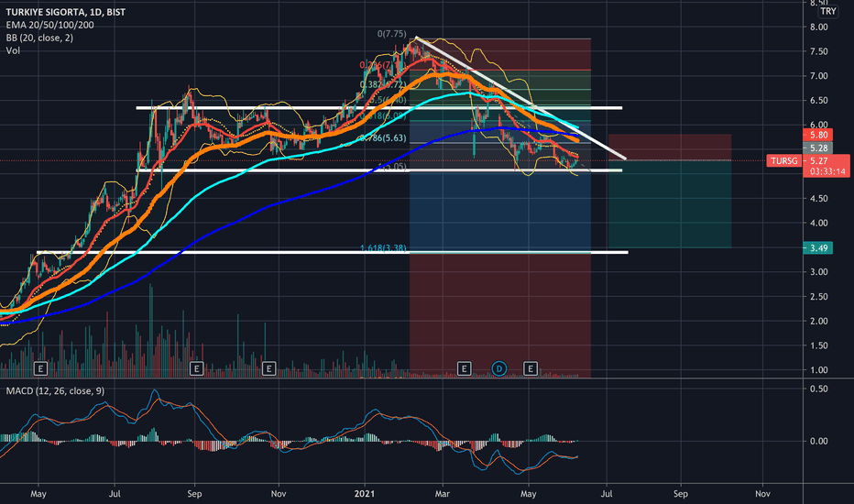Select the 0(7.75) Fibonacci level label
Viewport: 854px width, 504px height.
point(391,34)
